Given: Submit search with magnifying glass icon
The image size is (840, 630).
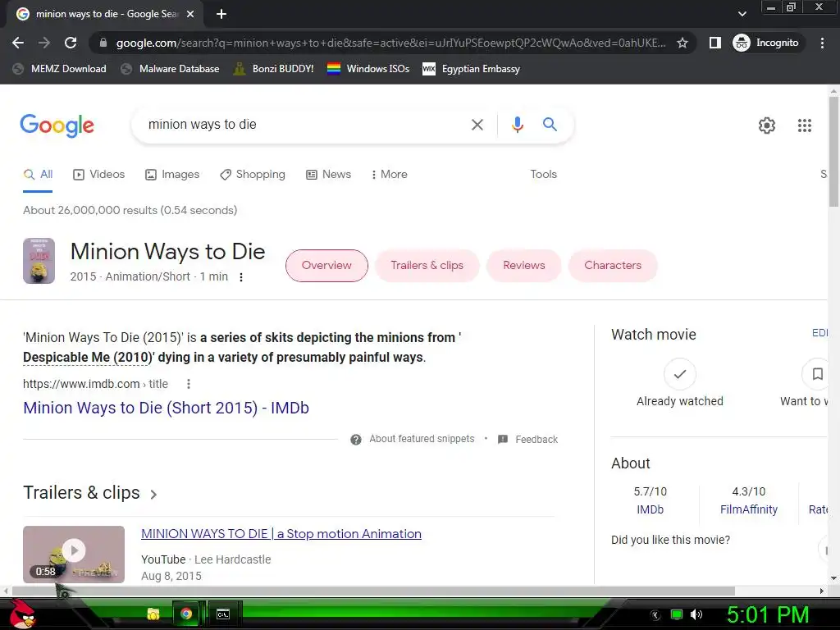Looking at the screenshot, I should (x=550, y=125).
